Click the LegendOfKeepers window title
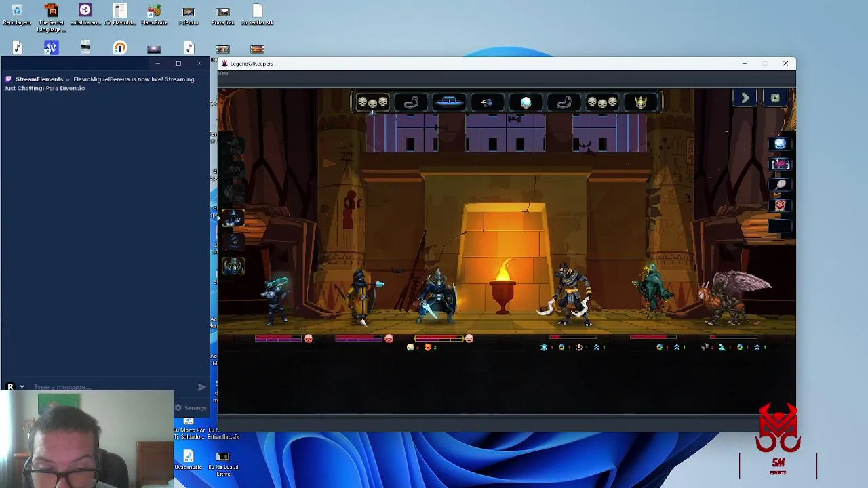Screen dimensions: 868x488 [252, 64]
